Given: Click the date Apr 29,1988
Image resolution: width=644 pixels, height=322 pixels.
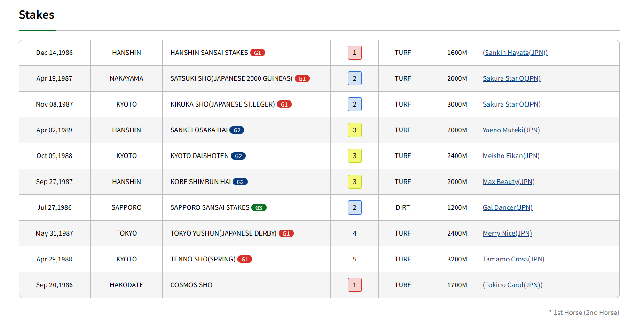Looking at the screenshot, I should pyautogui.click(x=55, y=259).
